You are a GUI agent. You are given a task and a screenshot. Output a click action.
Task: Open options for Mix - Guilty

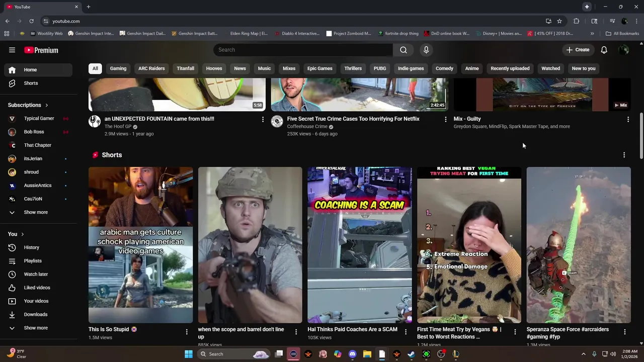point(628,119)
